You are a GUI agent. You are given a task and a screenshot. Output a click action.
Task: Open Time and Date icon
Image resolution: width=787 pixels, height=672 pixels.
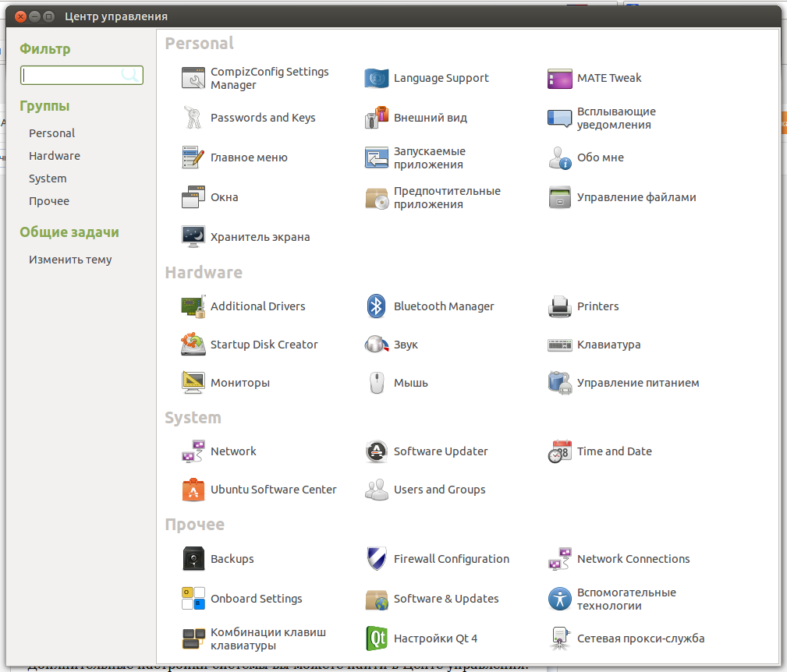pos(559,451)
